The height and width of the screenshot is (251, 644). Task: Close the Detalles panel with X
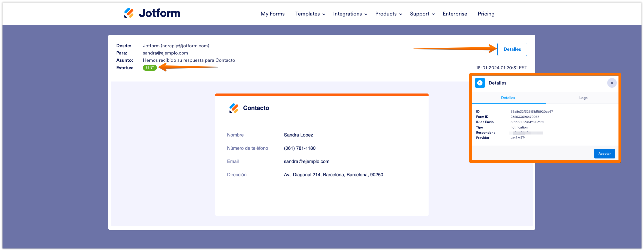pyautogui.click(x=612, y=83)
